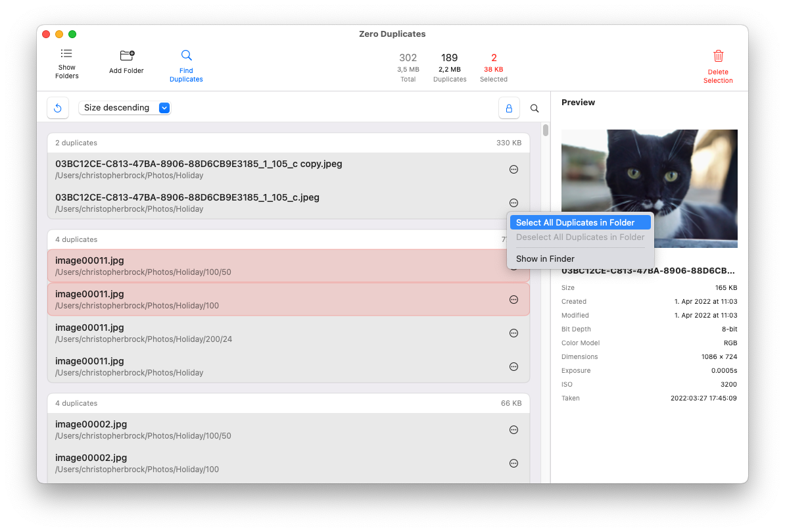Viewport: 785px width, 532px height.
Task: Toggle the lock icon above the file list
Action: [x=509, y=108]
